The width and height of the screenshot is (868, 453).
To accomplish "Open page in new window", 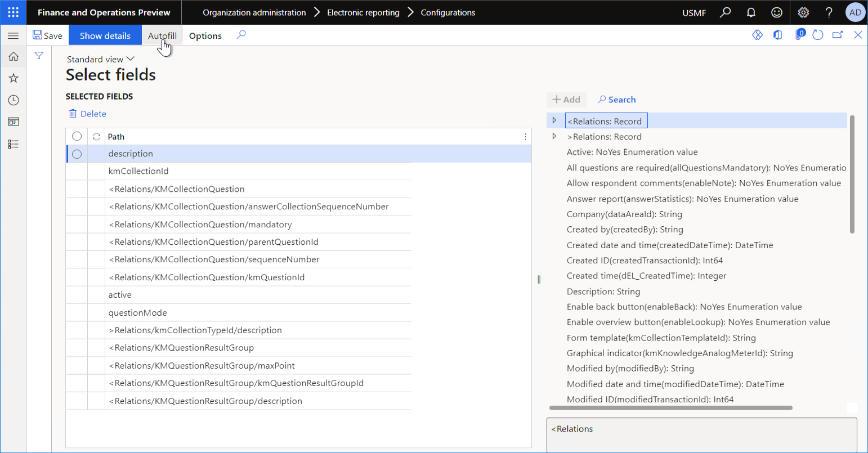I will tap(838, 35).
